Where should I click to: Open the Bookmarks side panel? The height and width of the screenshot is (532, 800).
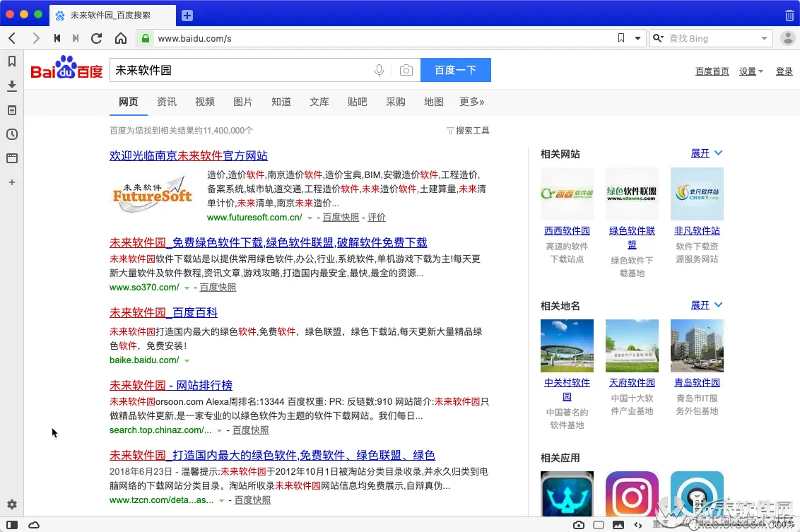pyautogui.click(x=12, y=61)
